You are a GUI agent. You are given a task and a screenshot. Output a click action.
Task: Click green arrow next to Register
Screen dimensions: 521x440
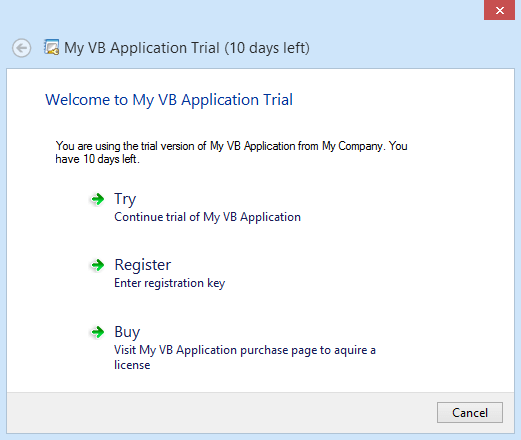click(x=98, y=265)
